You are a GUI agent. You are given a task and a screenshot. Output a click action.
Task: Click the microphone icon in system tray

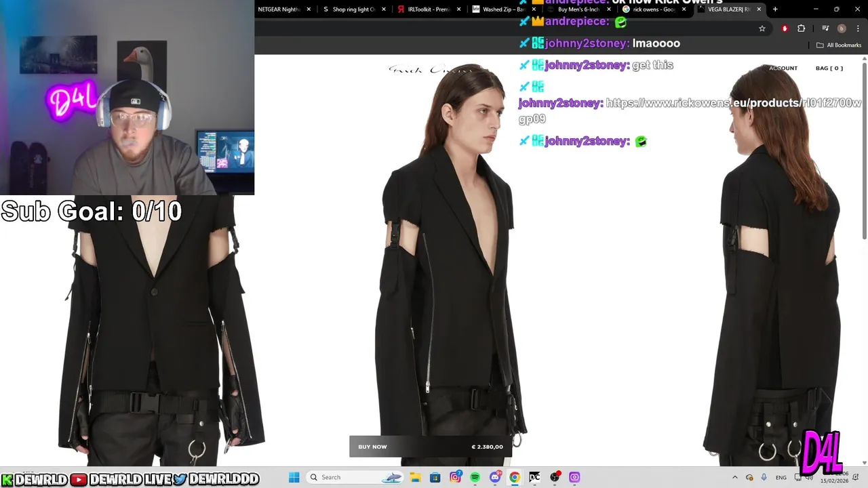click(x=764, y=477)
